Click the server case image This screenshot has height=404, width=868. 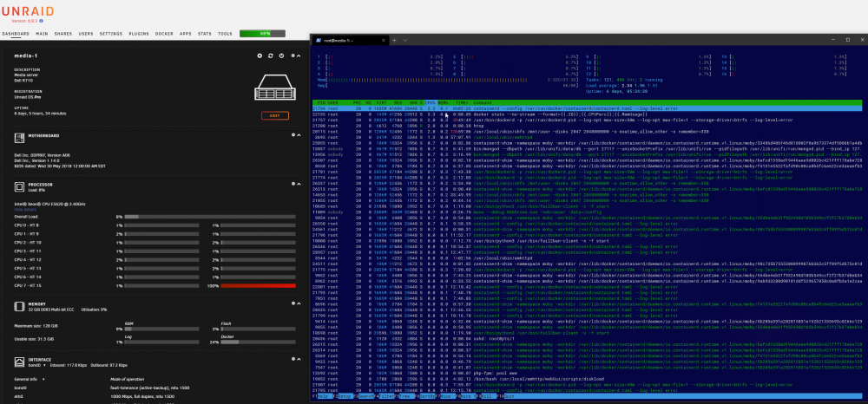(x=275, y=88)
